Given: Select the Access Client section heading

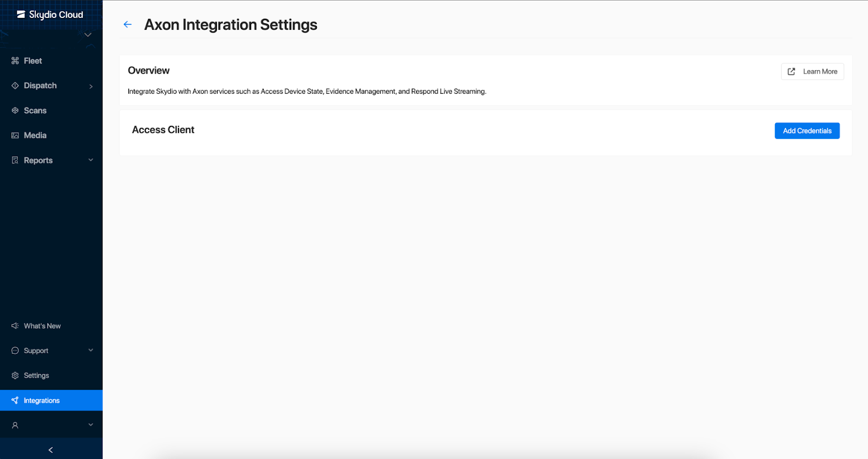Looking at the screenshot, I should pos(163,130).
